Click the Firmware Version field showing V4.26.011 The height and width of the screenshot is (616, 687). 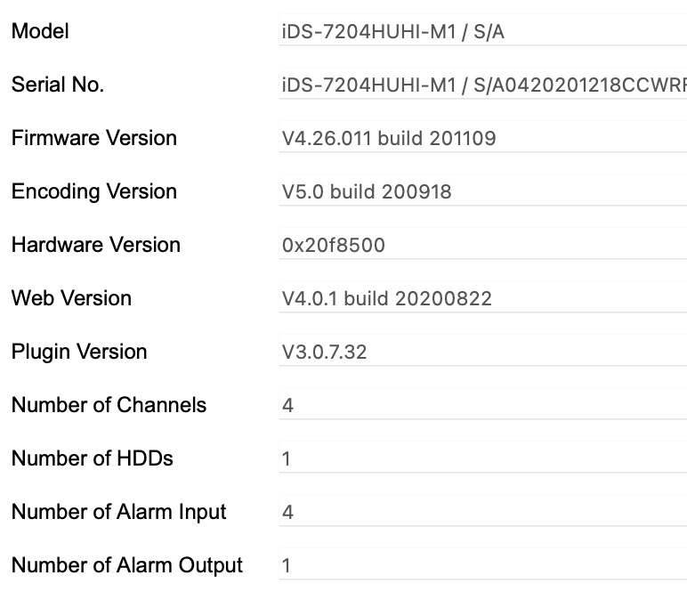(482, 139)
